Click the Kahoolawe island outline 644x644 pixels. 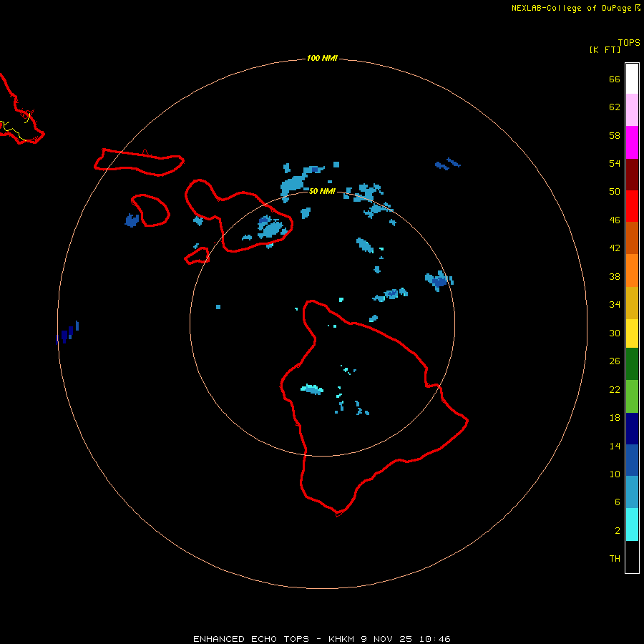point(197,255)
